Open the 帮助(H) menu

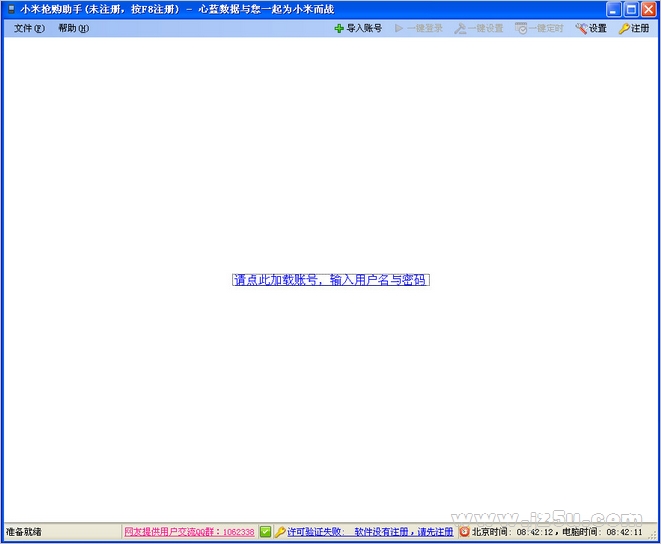(x=73, y=28)
